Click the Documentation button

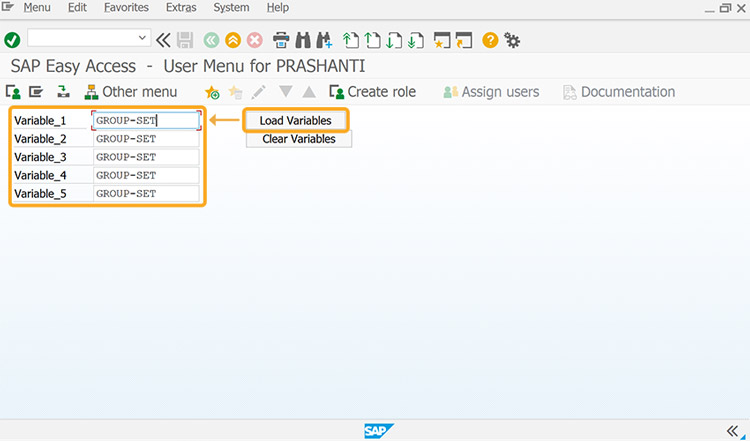(x=619, y=92)
